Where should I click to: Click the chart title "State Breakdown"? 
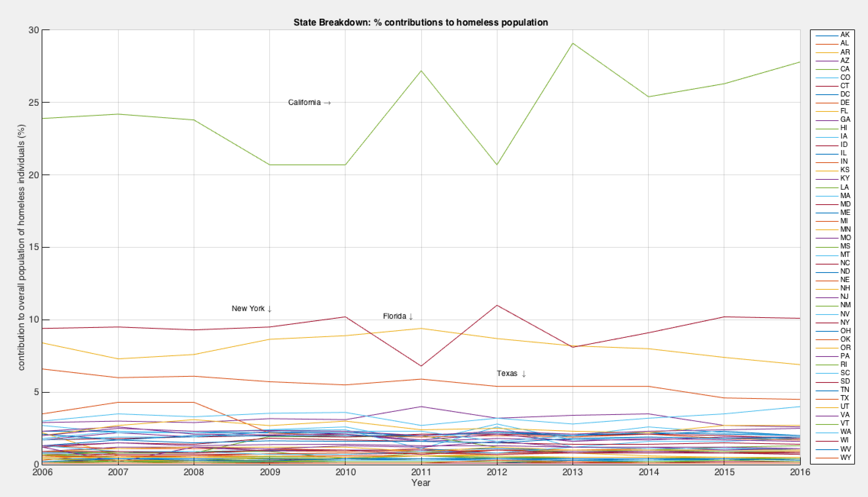[x=420, y=23]
